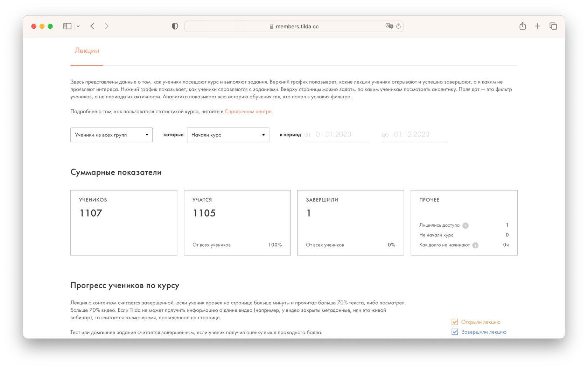Click the info icon next to Как долго не начинают

pos(475,245)
